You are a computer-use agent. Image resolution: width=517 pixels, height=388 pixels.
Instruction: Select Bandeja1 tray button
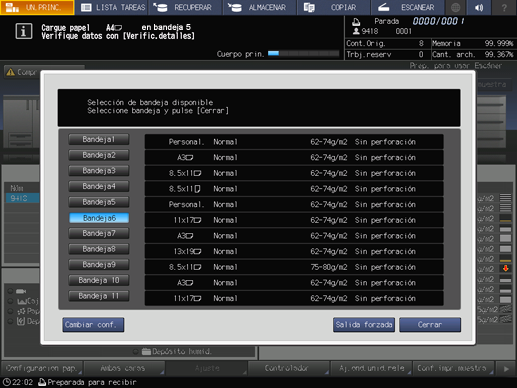point(99,139)
